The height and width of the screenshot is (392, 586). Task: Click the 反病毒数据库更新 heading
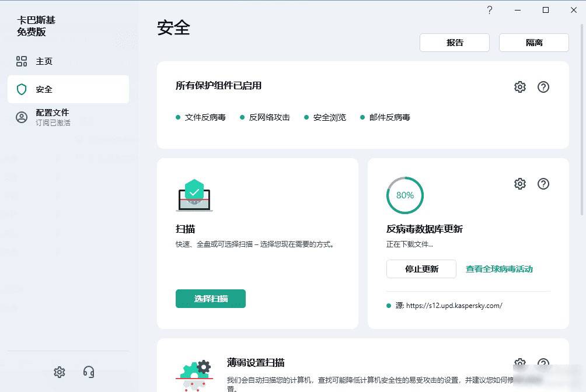click(424, 229)
